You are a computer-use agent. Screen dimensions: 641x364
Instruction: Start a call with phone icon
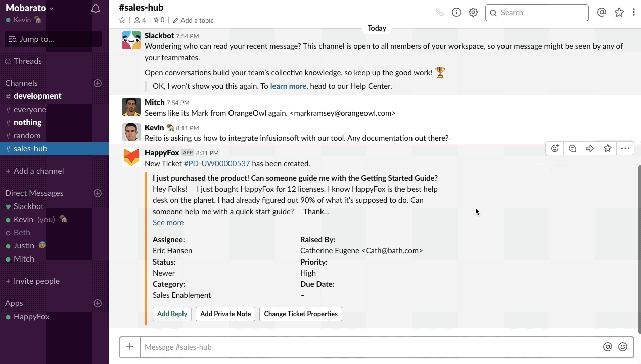pyautogui.click(x=440, y=12)
